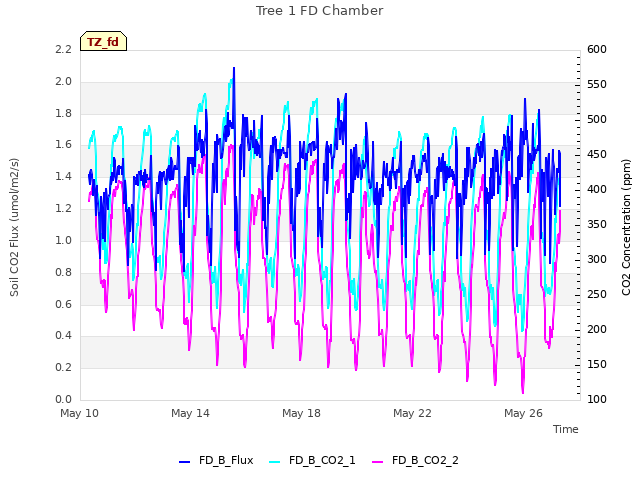640x480 pixels.
Task: Click the 0.0 left axis value
Action: [x=63, y=399]
